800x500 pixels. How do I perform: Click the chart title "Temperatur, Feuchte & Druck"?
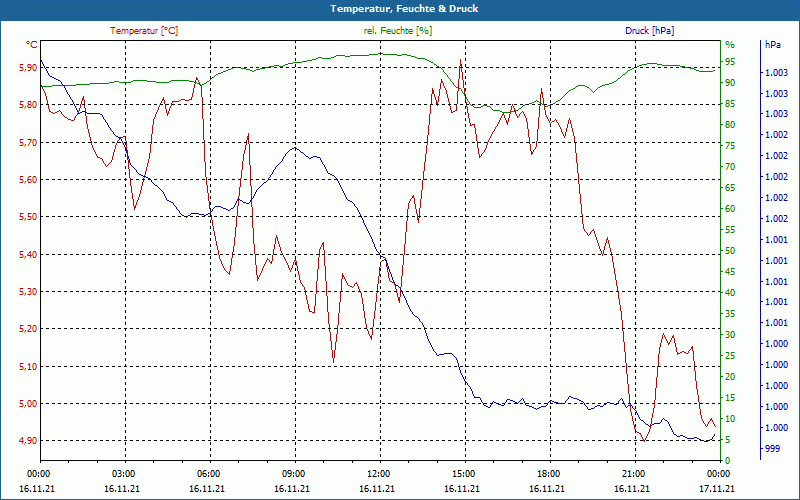click(404, 9)
